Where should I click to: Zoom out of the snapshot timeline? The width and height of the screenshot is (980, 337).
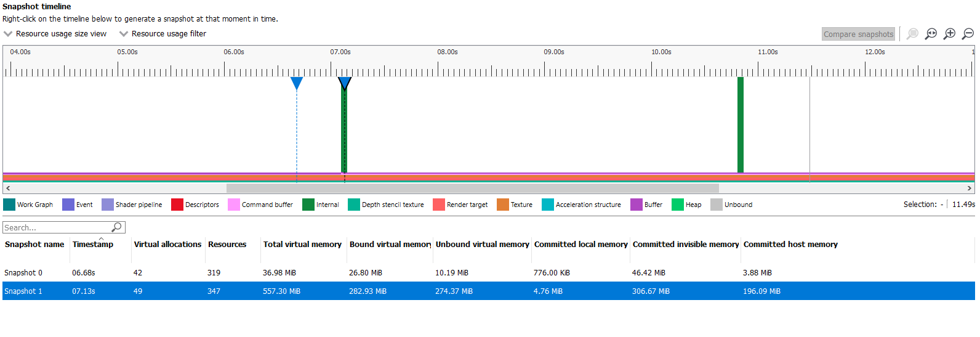coord(968,34)
